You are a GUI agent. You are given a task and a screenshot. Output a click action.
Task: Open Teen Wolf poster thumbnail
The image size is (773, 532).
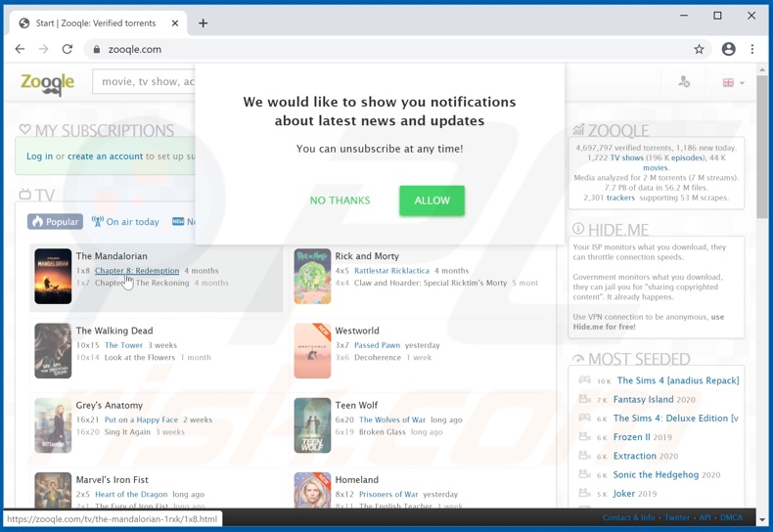pos(312,425)
